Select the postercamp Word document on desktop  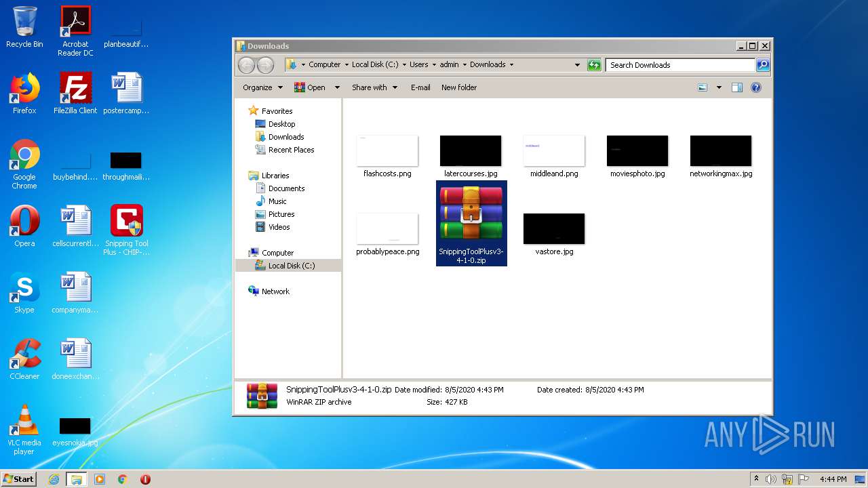tap(126, 94)
